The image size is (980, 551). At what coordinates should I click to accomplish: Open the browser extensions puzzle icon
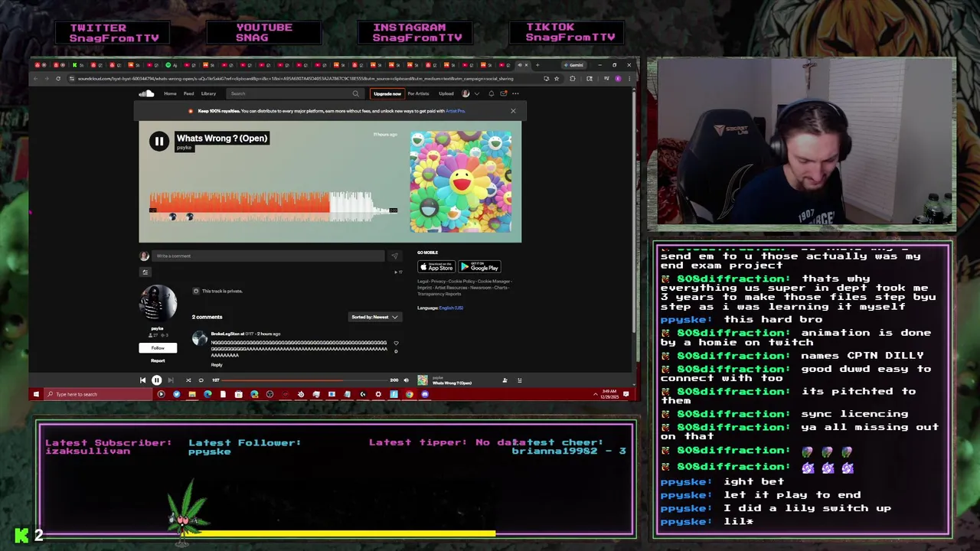[x=572, y=78]
